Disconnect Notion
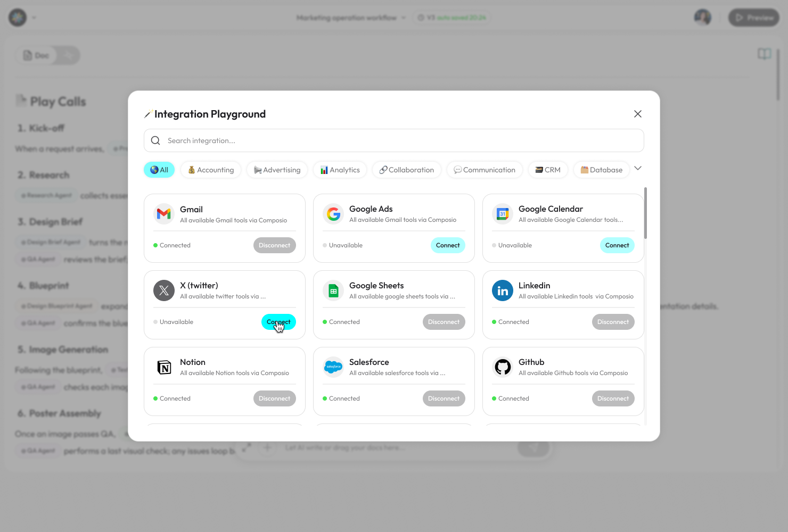The image size is (788, 532). coord(275,398)
